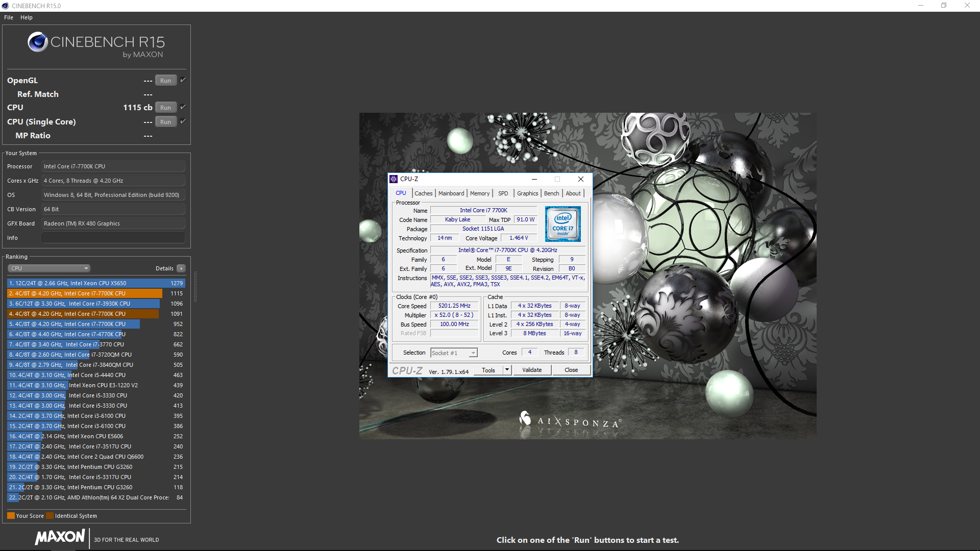Click the brown Identical System legend swatch
Image resolution: width=980 pixels, height=551 pixels.
50,516
